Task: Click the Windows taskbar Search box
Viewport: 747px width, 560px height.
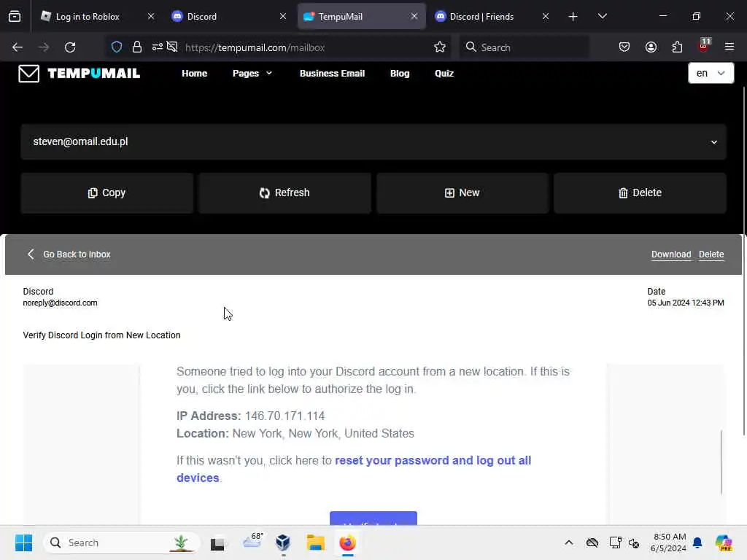Action: click(x=122, y=542)
